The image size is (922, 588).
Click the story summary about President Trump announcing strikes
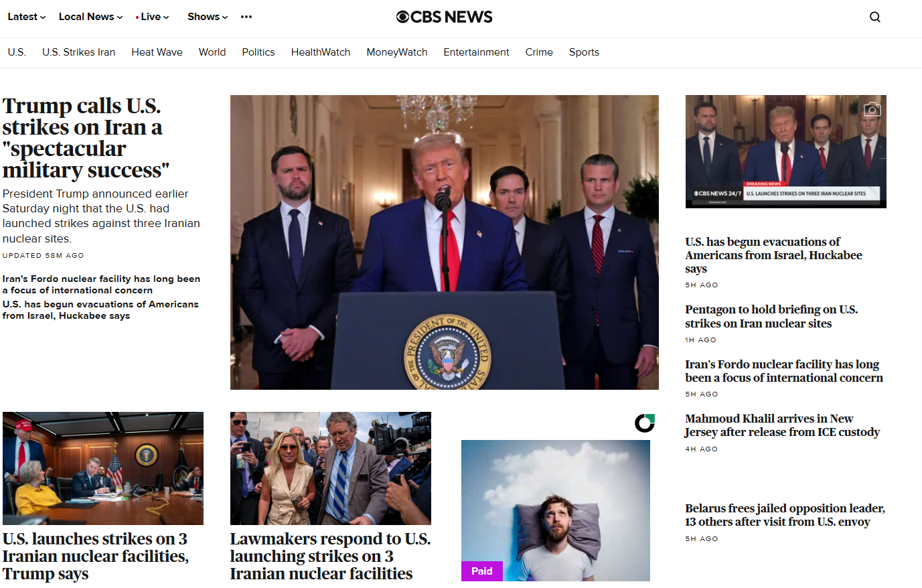[101, 216]
